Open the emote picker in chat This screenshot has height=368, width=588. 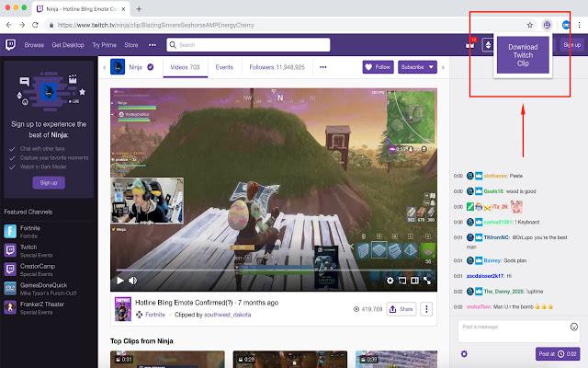pos(573,327)
